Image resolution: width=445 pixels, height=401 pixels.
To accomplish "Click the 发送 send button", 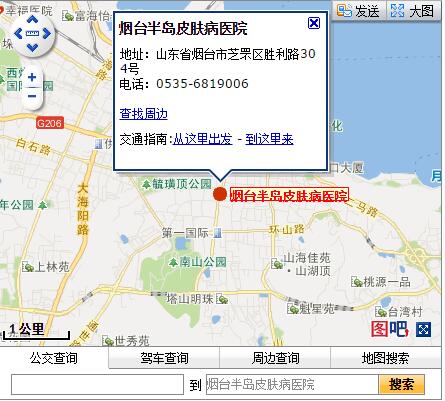I will (x=359, y=11).
